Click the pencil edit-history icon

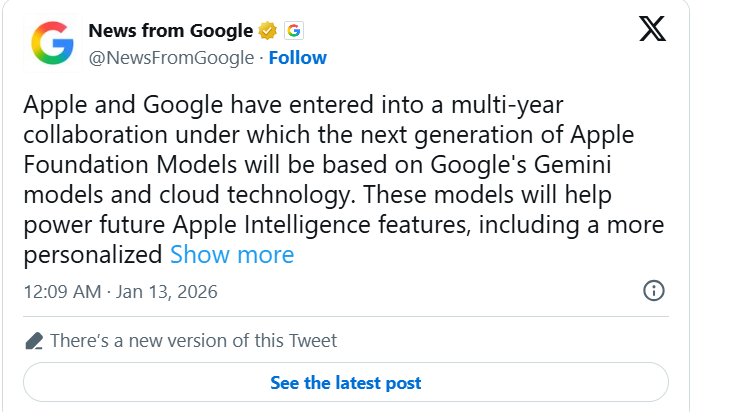click(x=34, y=341)
